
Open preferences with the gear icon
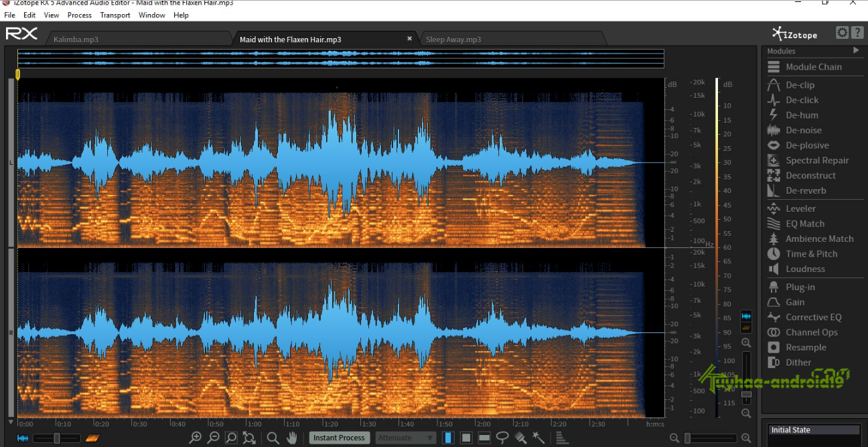[x=842, y=32]
